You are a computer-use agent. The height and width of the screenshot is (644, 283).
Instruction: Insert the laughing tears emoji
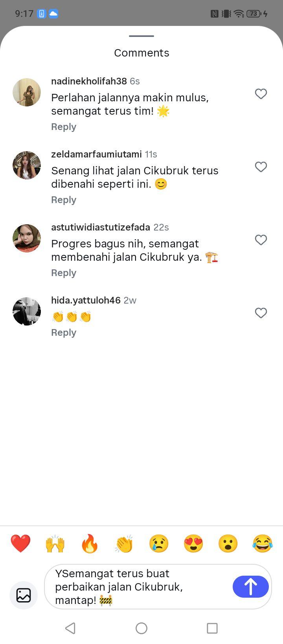(263, 544)
